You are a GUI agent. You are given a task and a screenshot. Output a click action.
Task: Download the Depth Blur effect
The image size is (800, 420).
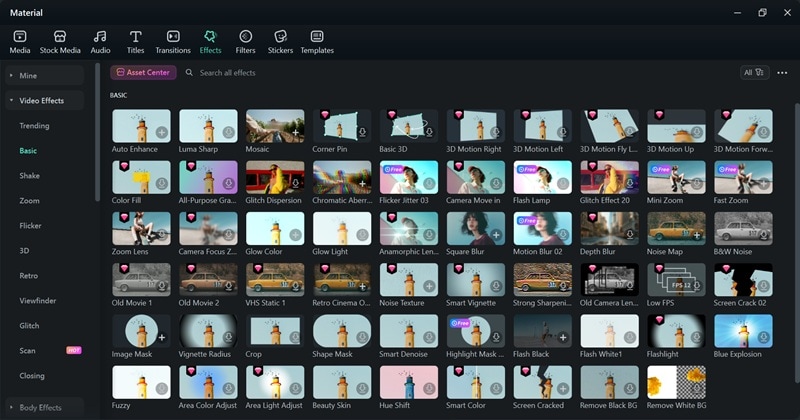click(x=630, y=235)
